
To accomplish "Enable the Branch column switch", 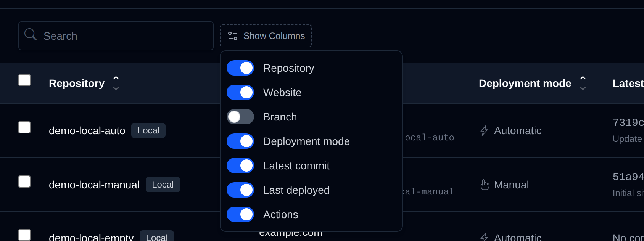I will (x=240, y=117).
